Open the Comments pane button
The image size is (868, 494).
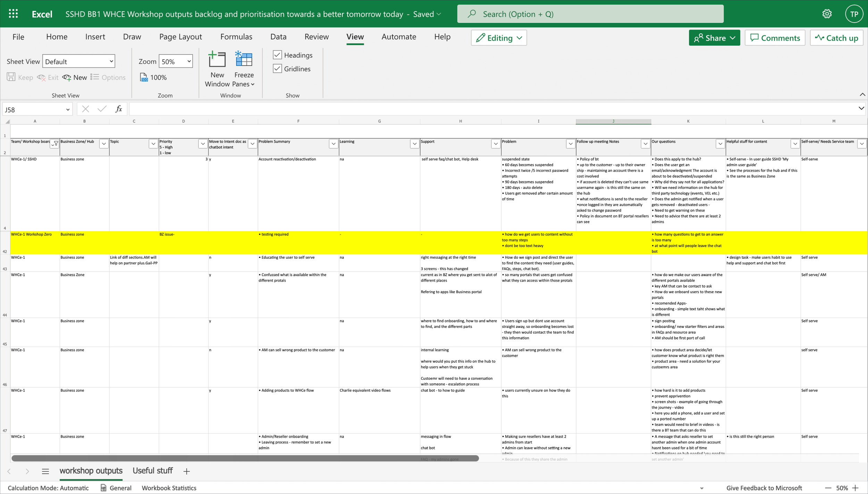[775, 38]
